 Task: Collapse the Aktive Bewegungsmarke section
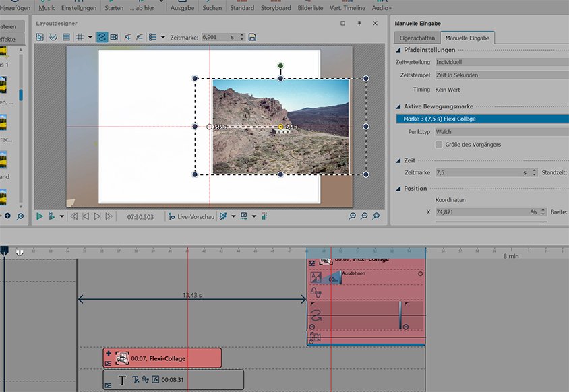click(x=398, y=106)
